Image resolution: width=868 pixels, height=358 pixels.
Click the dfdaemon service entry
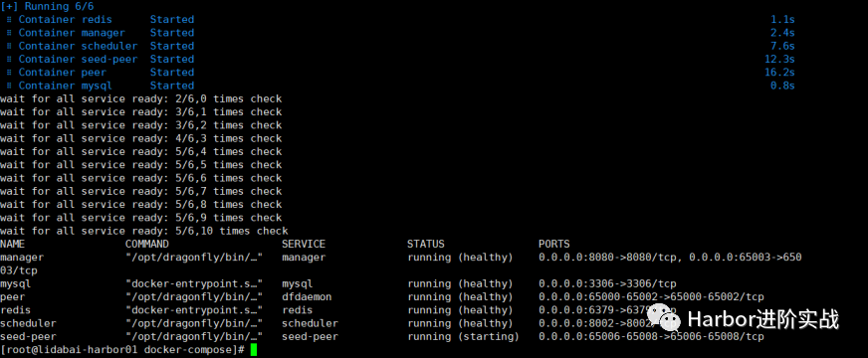point(307,297)
